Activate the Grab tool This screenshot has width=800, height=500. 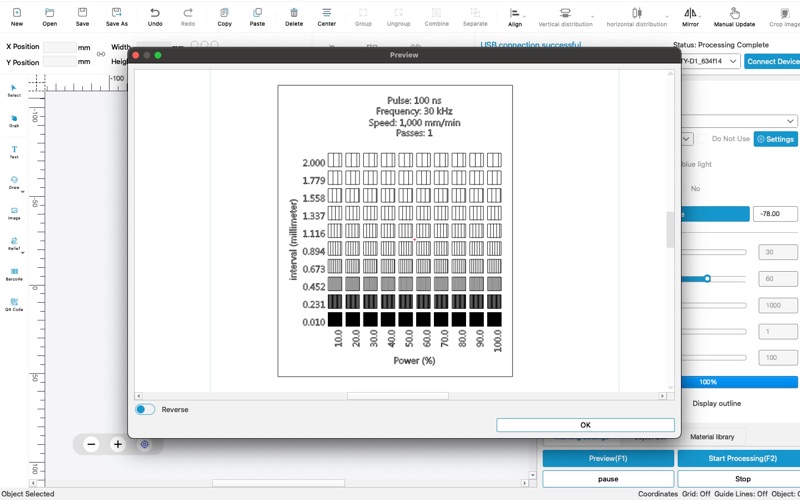(x=14, y=121)
